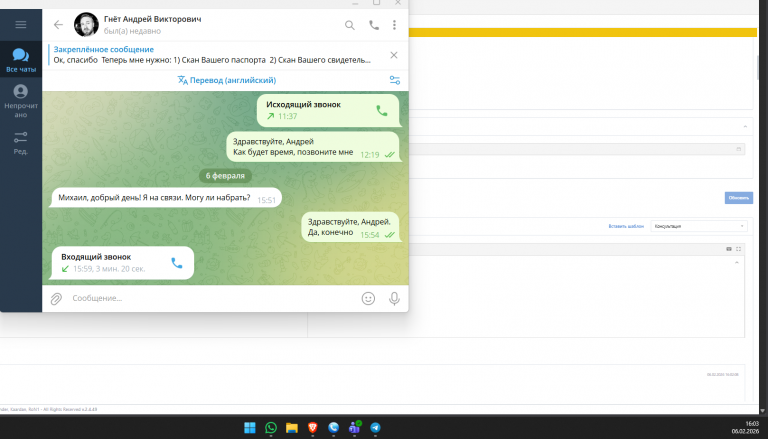Viewport: 768px width, 439px height.
Task: Call back from the Исходящий звонок bubble
Action: (382, 111)
